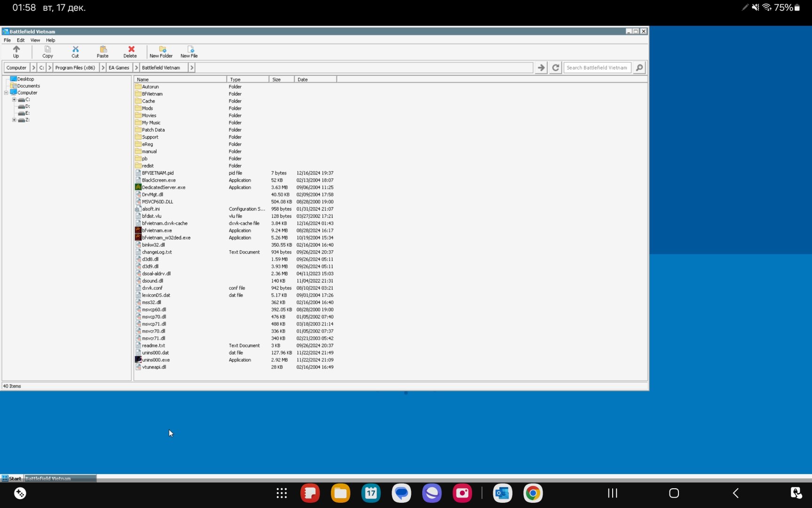
Task: Tap the Android home button
Action: pyautogui.click(x=674, y=493)
